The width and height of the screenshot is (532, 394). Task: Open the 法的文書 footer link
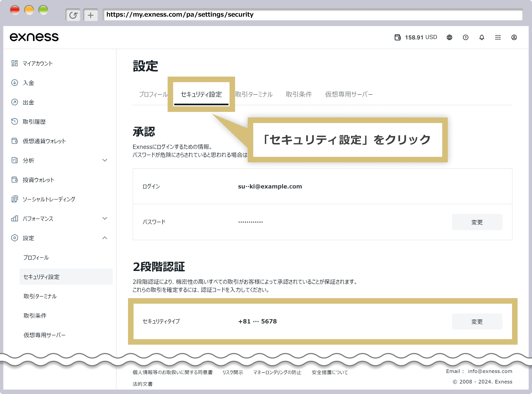pyautogui.click(x=142, y=384)
